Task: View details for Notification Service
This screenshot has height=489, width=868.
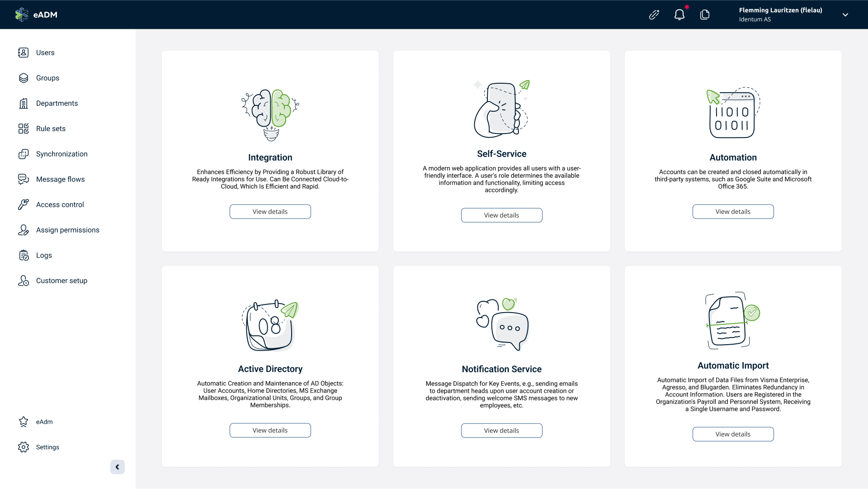Action: coord(501,430)
